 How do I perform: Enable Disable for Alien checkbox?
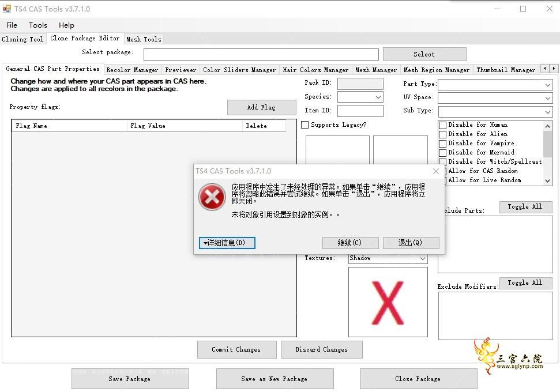442,134
